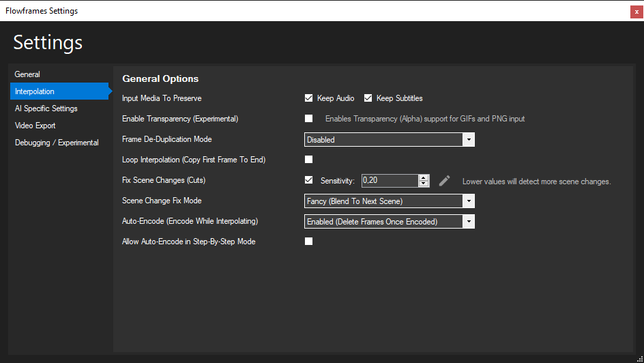Click the resize grip in window corner

coord(641,360)
